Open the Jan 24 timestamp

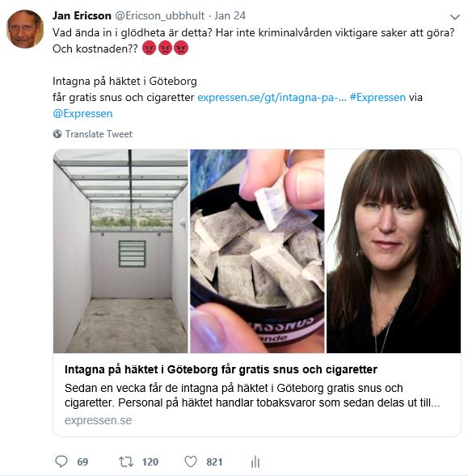click(x=230, y=15)
